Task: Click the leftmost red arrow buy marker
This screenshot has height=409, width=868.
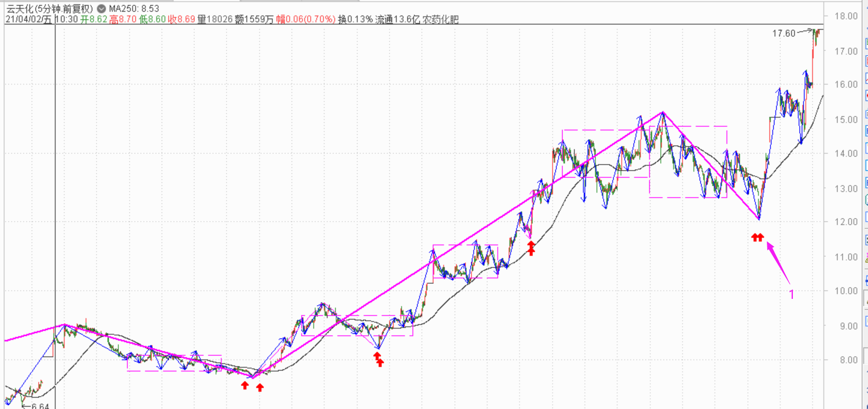Action: point(244,385)
